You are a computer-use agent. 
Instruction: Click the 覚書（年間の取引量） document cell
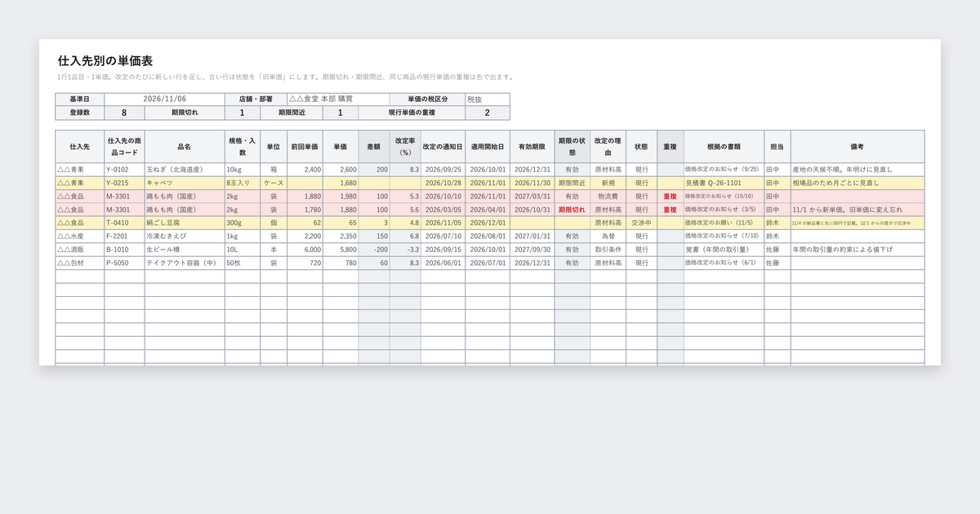tap(724, 250)
